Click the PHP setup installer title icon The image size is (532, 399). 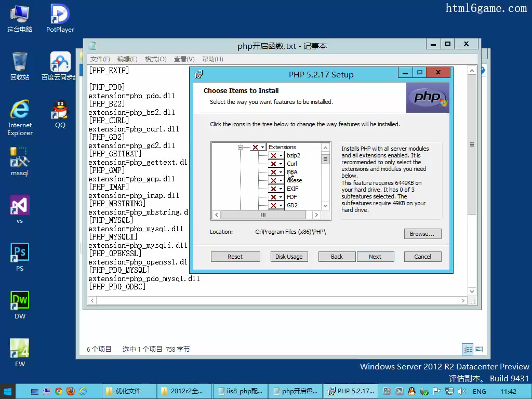coord(199,74)
